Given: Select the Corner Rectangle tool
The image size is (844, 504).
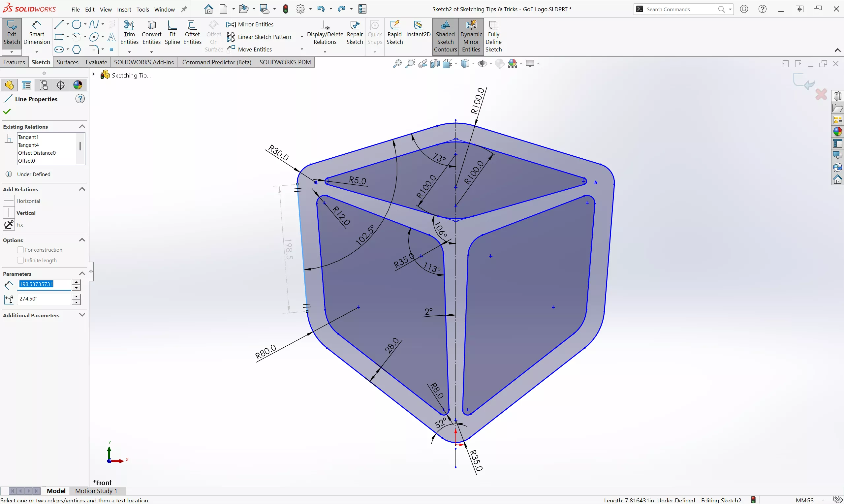Looking at the screenshot, I should (x=59, y=37).
